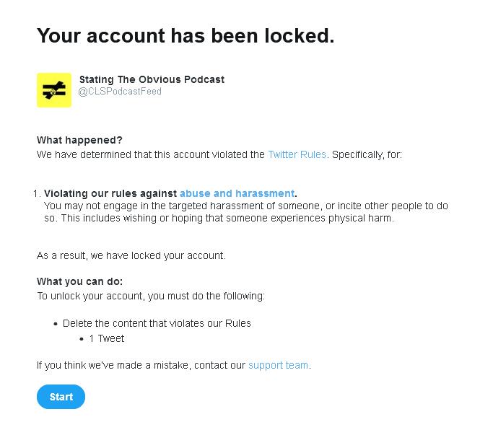Image resolution: width=480 pixels, height=448 pixels.
Task: Click the 'What you can do:' heading
Action: coord(79,281)
